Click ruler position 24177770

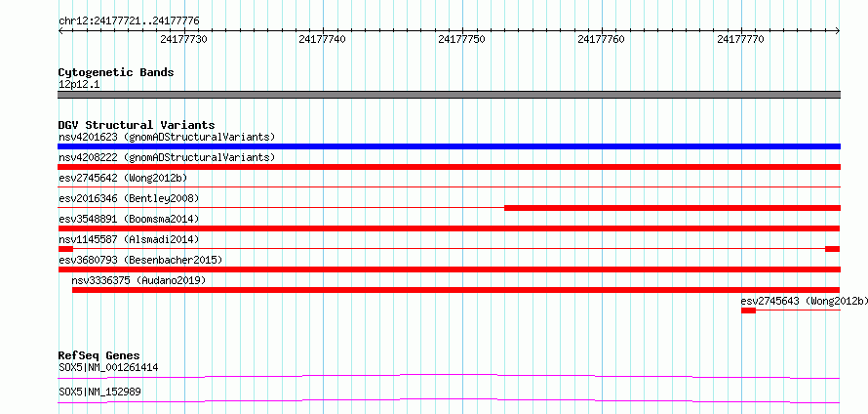click(x=740, y=39)
